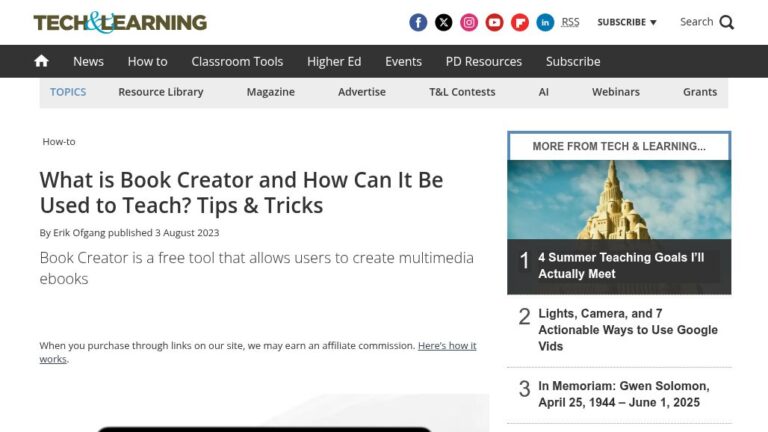Viewport: 768px width, 432px height.
Task: Open the X (Twitter) social icon
Action: [x=443, y=23]
